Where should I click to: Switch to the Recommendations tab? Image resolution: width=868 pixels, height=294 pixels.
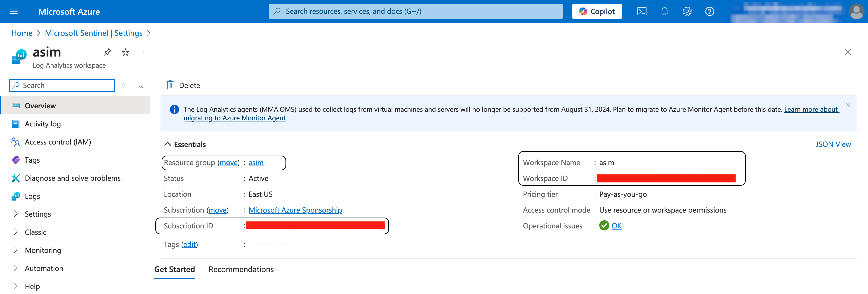pyautogui.click(x=241, y=269)
